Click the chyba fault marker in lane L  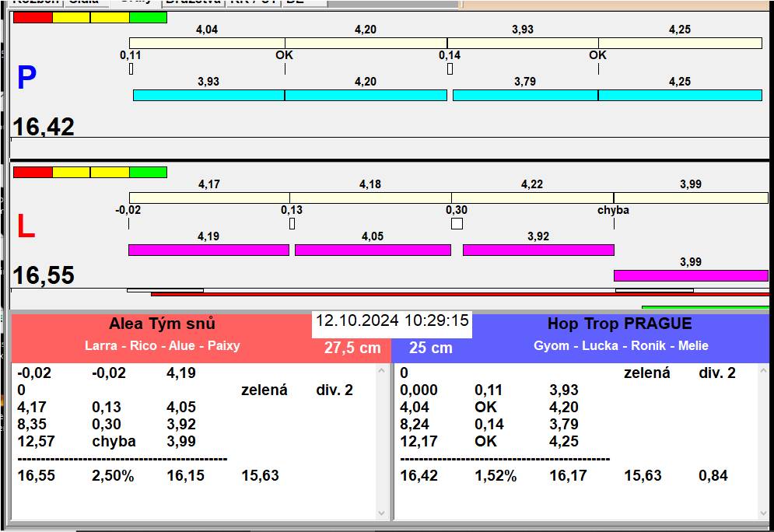tap(613, 210)
